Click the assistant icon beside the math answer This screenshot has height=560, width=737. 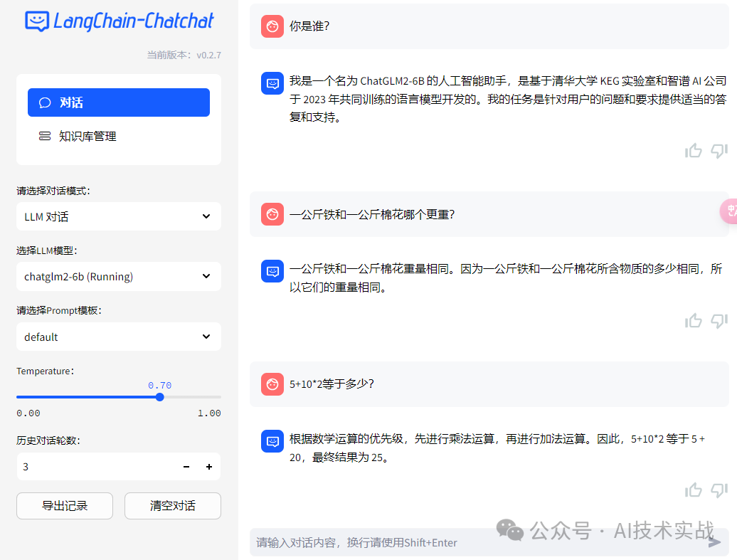coord(272,441)
